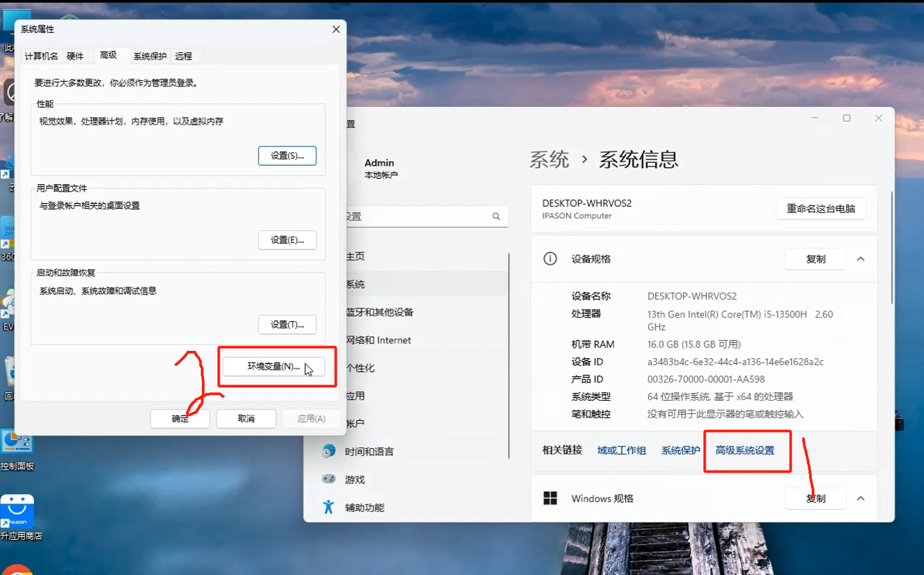Open the 系统保护 related link
This screenshot has height=575, width=924.
tap(680, 451)
